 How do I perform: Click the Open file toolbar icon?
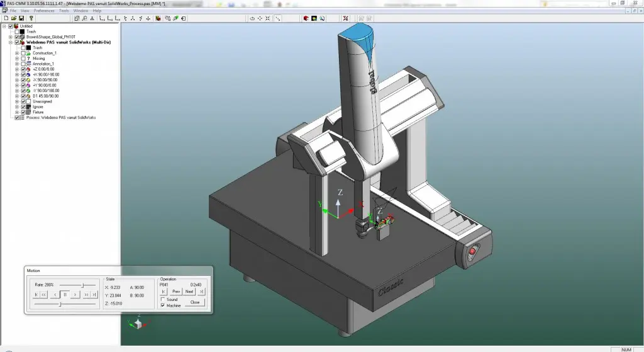pos(14,18)
